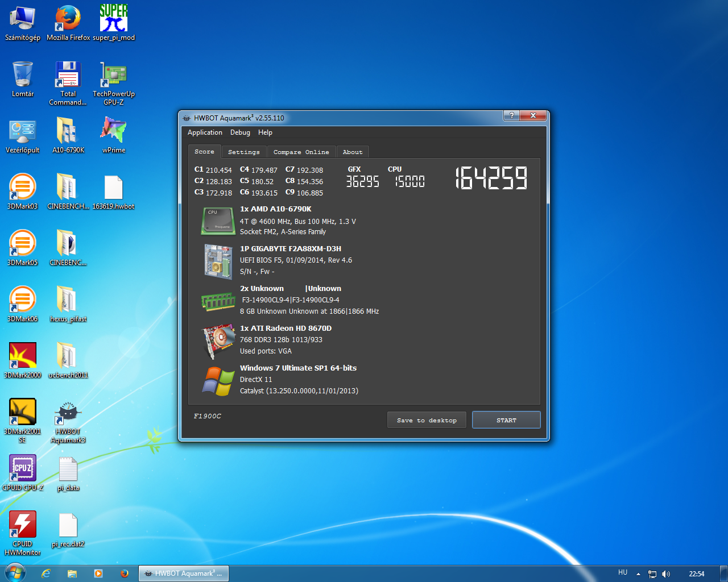
Task: Click the volume speaker tray icon
Action: point(666,574)
